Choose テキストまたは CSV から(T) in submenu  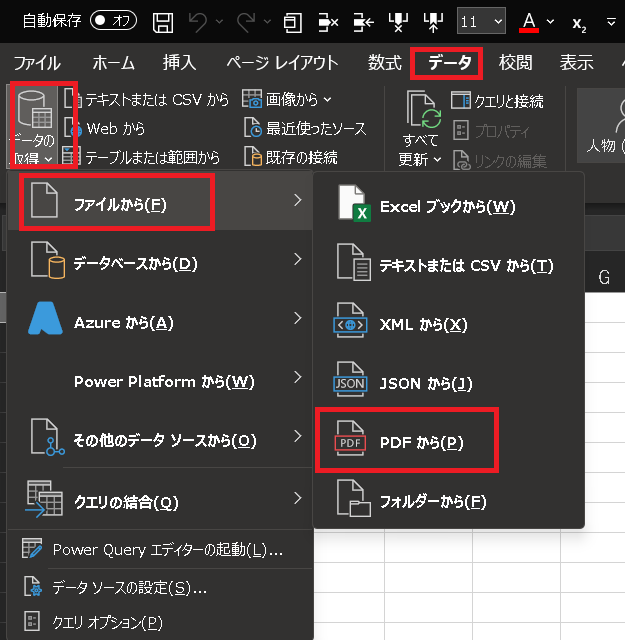tap(449, 263)
